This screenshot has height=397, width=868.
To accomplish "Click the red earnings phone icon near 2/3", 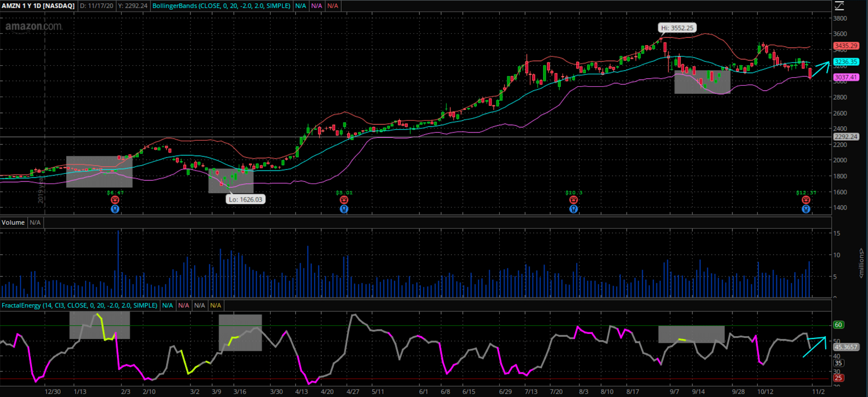I will point(115,200).
